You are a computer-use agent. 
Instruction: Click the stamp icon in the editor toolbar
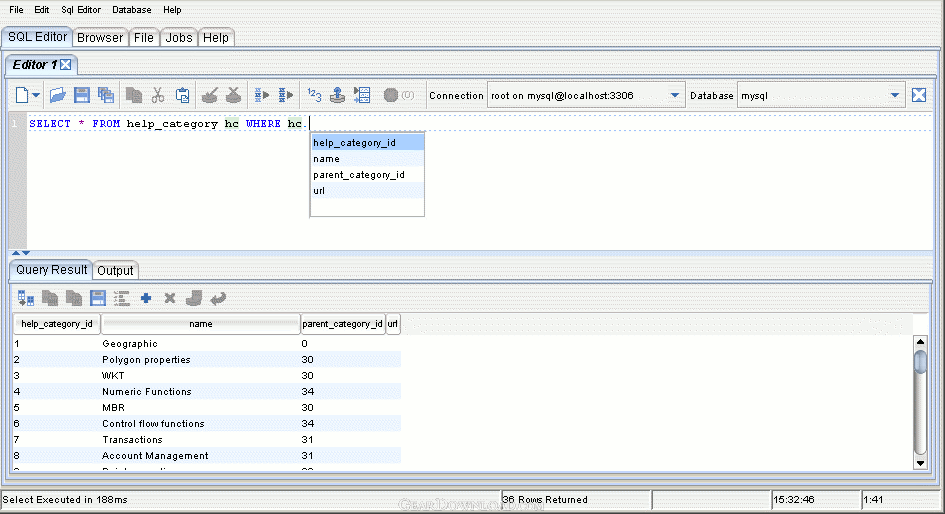338,95
